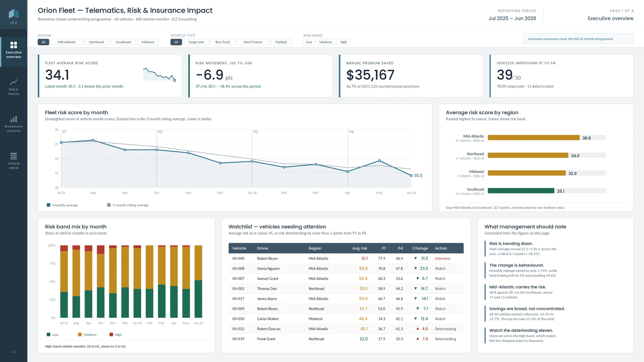The height and width of the screenshot is (362, 644).
Task: Click the 'Risk is trending down.' note
Action: click(511, 244)
